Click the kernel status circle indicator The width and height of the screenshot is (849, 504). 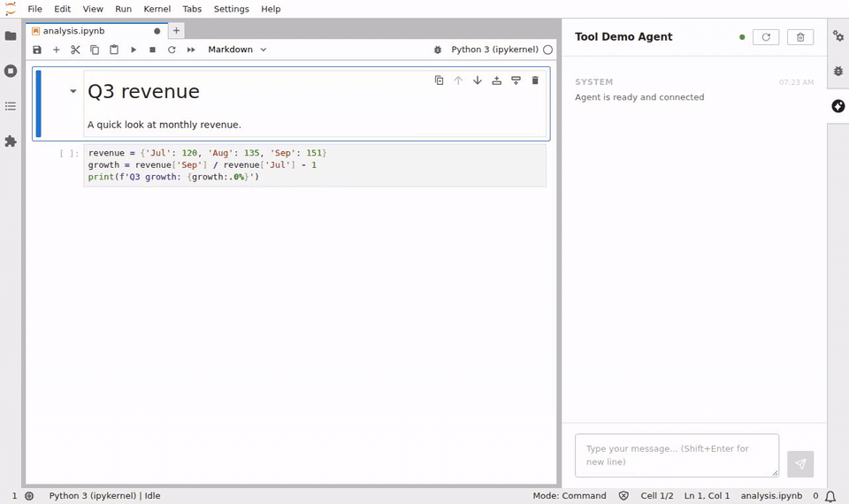click(548, 50)
